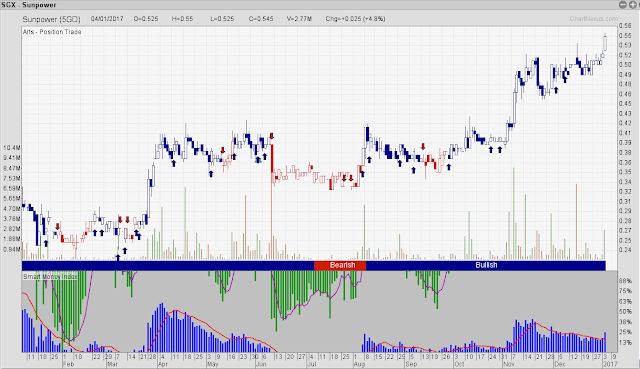Click the tallest volume bar in early November
This screenshot has height=369, width=640.
[513, 213]
